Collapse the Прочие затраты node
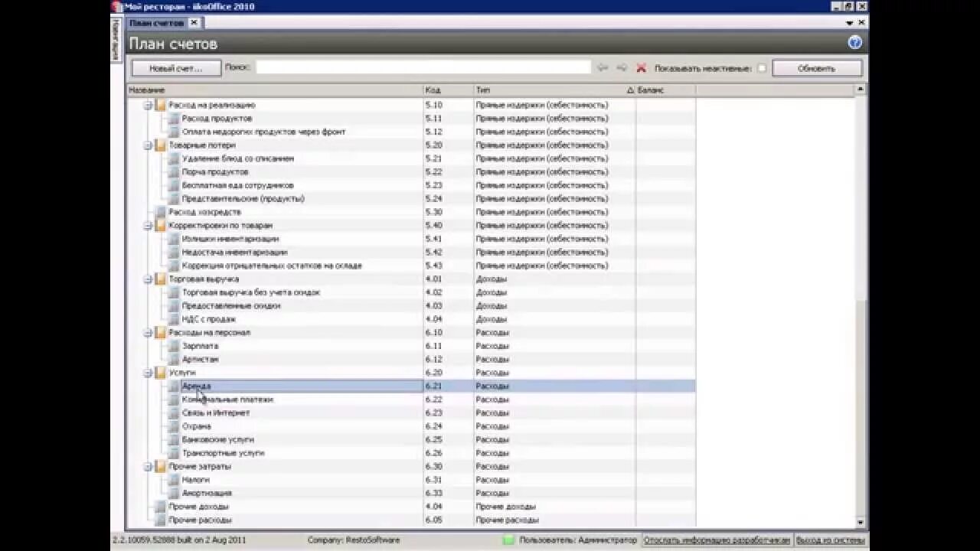Screen dimensions: 980x551 [149, 466]
